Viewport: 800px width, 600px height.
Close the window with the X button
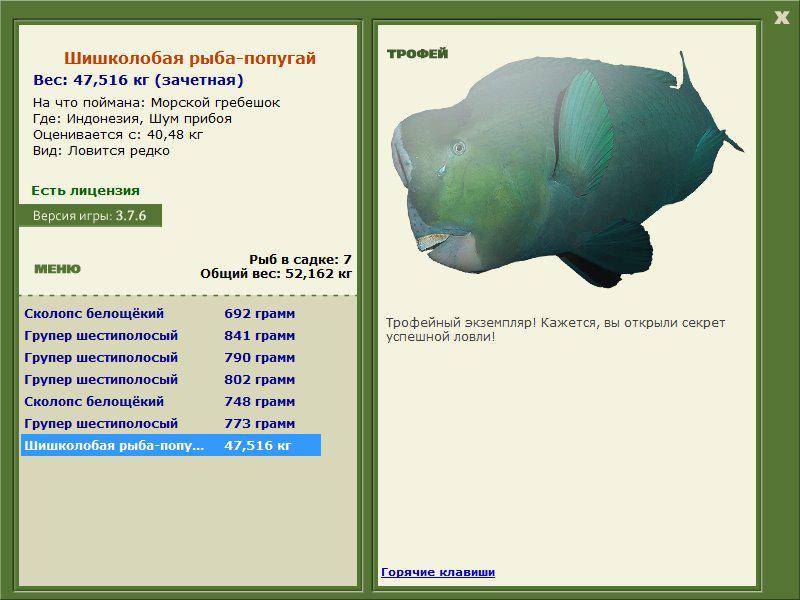pyautogui.click(x=782, y=18)
